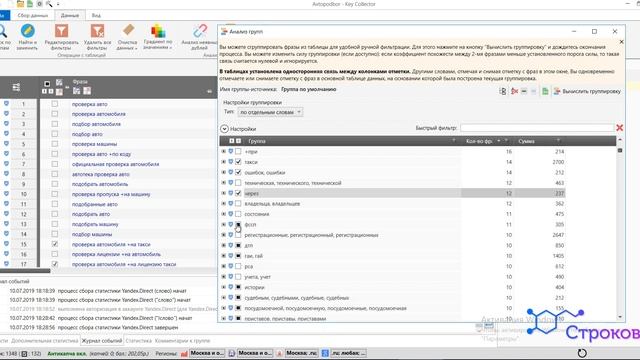Switch to the Сбор данных ribbon tab
The width and height of the screenshot is (640, 360).
(33, 16)
